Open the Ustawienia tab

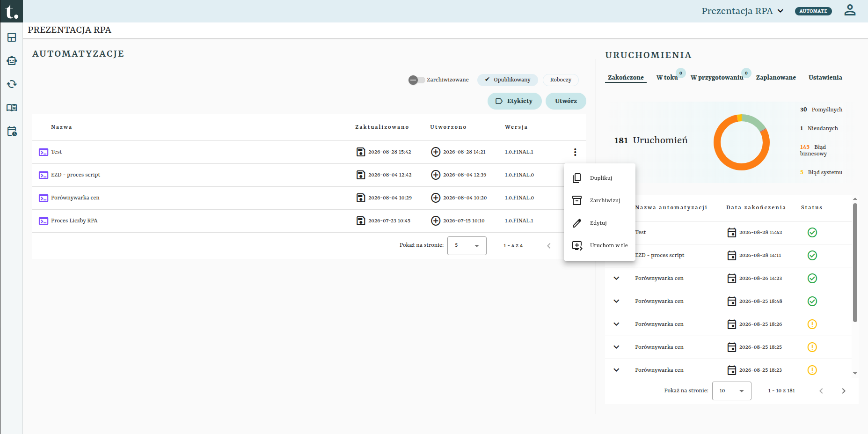click(825, 78)
